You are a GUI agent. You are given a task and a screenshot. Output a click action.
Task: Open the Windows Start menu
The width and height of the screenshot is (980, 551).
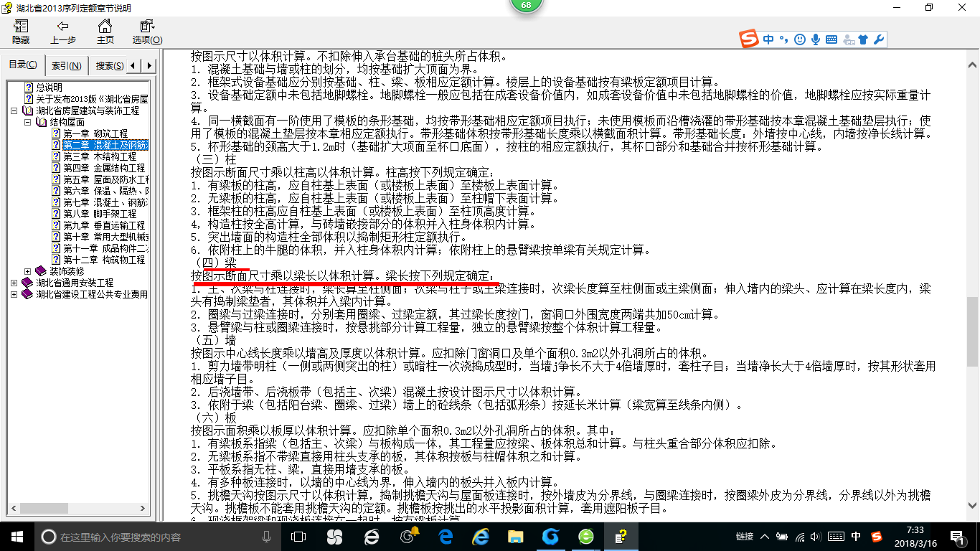point(17,537)
